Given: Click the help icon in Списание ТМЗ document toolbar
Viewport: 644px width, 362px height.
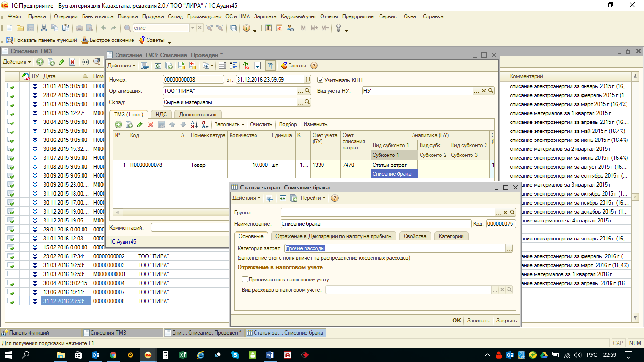Looking at the screenshot, I should point(314,66).
